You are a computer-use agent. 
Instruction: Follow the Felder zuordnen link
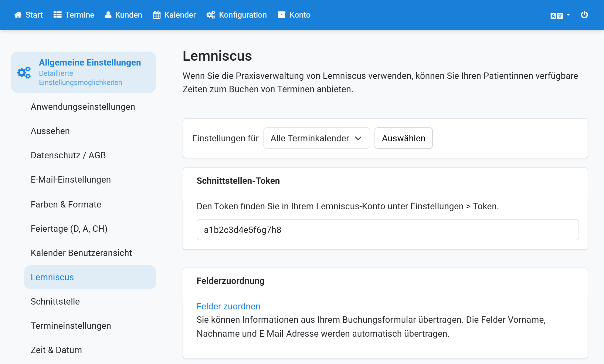point(228,306)
